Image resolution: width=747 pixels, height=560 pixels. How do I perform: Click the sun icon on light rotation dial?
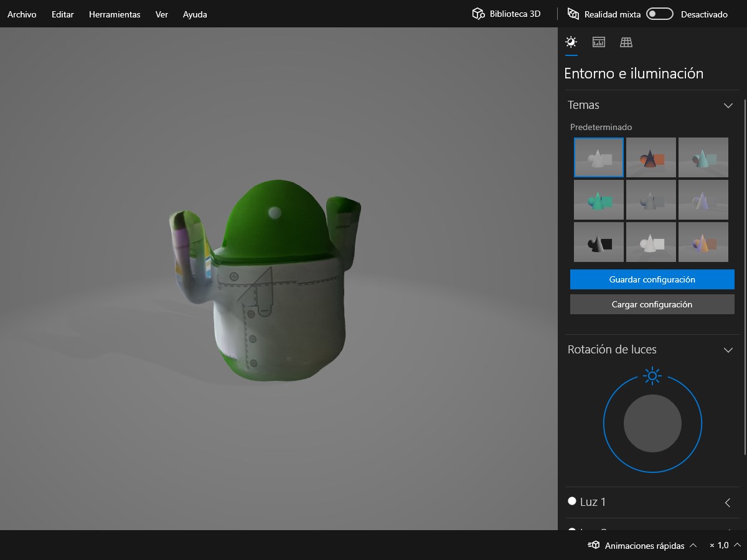[652, 375]
